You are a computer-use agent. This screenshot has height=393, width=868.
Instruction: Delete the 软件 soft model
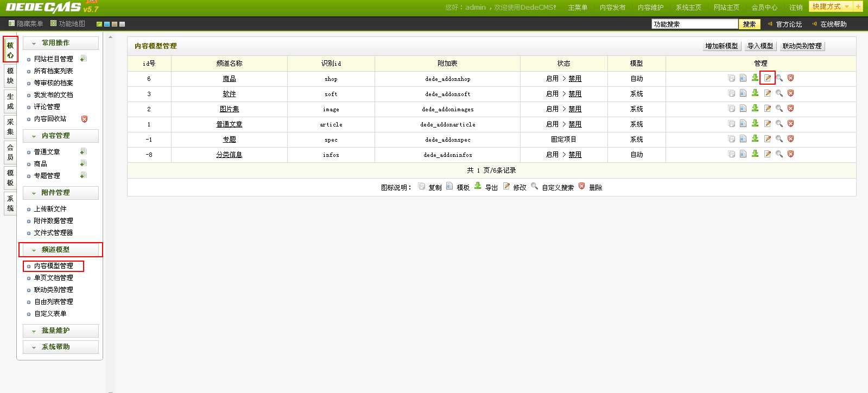coord(790,93)
